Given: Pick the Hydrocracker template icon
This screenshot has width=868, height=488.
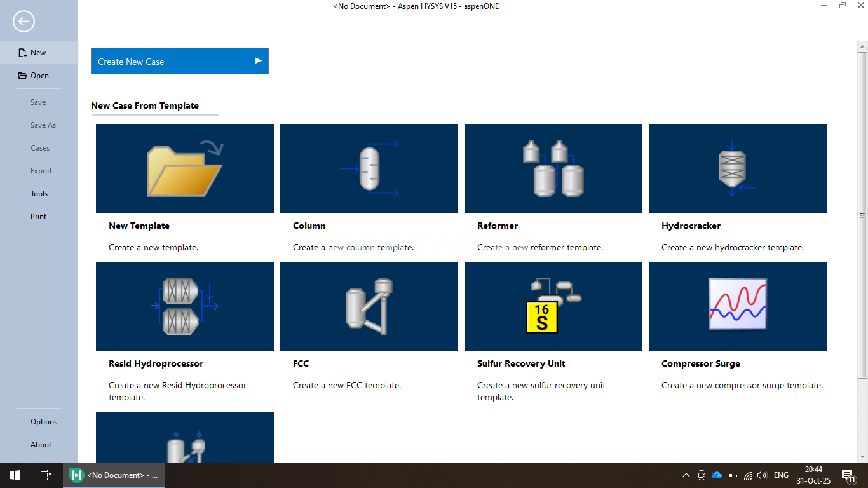Looking at the screenshot, I should 737,168.
